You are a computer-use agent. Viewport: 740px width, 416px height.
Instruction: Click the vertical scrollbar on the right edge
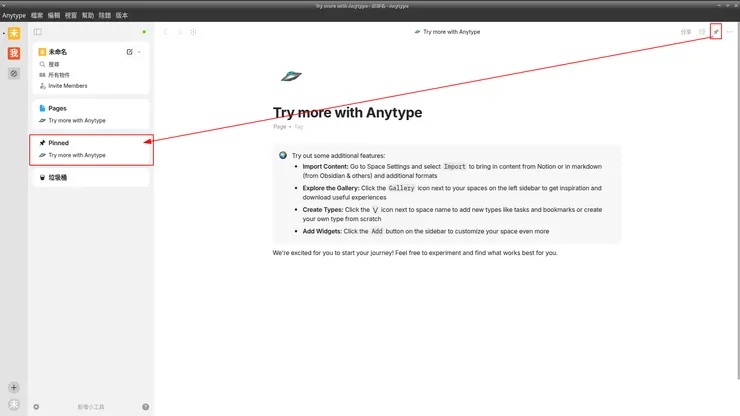(738, 201)
